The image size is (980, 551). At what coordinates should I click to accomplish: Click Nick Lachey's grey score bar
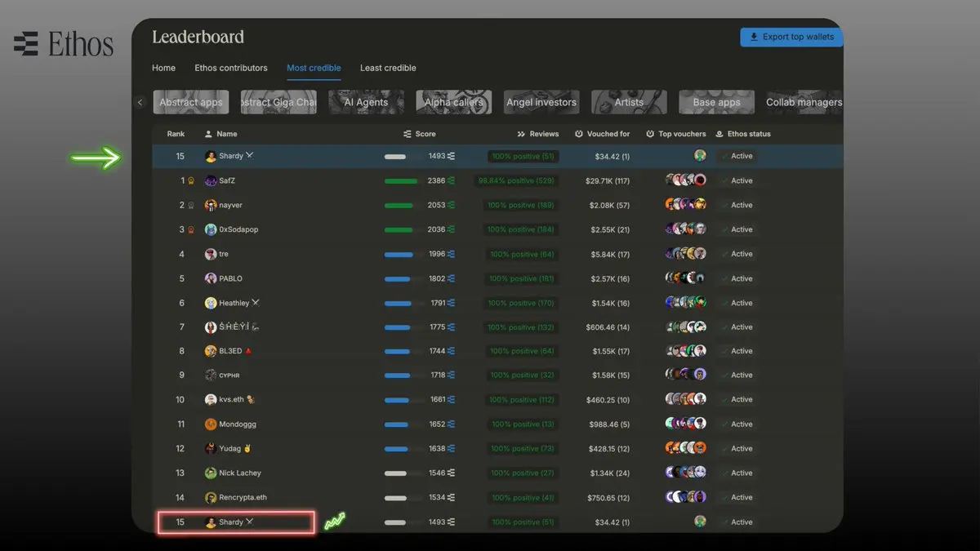coord(395,473)
